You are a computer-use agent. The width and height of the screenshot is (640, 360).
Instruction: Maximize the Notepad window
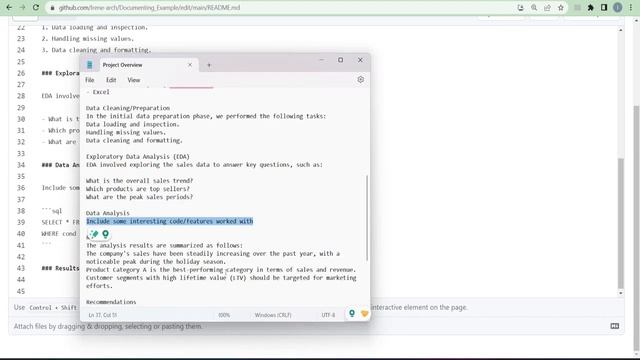pos(340,60)
